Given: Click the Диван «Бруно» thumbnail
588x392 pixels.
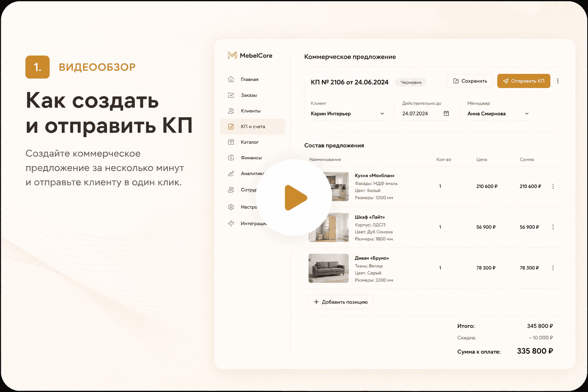Looking at the screenshot, I should (x=328, y=268).
